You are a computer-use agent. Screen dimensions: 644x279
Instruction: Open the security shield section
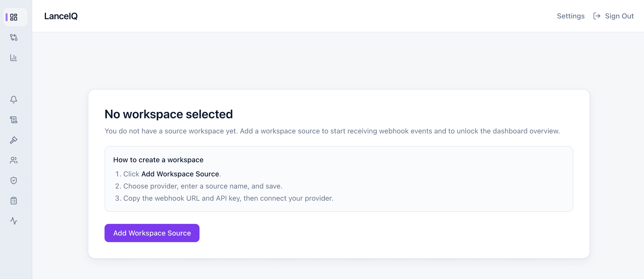[x=13, y=180]
